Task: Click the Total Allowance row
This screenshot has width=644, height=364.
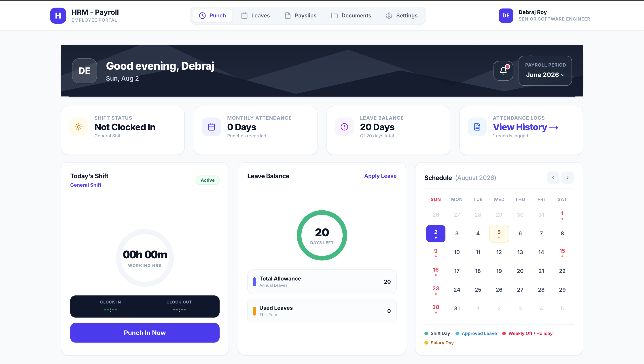Action: pyautogui.click(x=322, y=282)
